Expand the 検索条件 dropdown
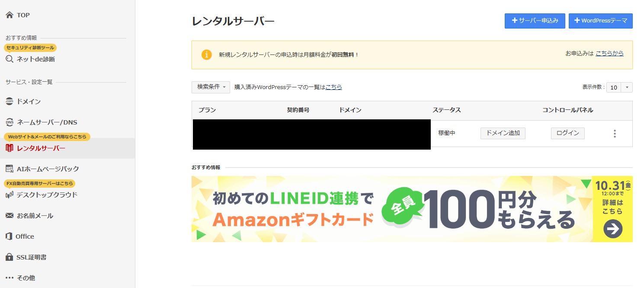The height and width of the screenshot is (288, 644). pos(211,87)
